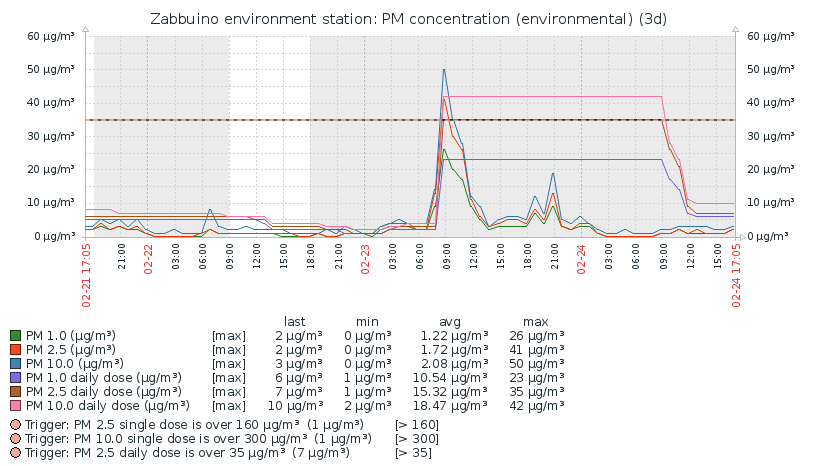Click the last value '10 µg/m³' in legend
Image resolution: width=821 pixels, height=466 pixels.
tap(295, 406)
